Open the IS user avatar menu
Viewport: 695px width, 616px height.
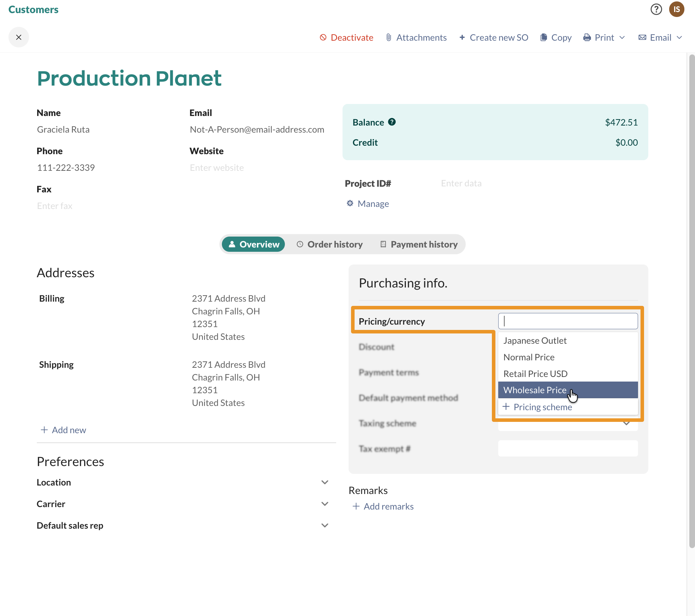point(676,9)
